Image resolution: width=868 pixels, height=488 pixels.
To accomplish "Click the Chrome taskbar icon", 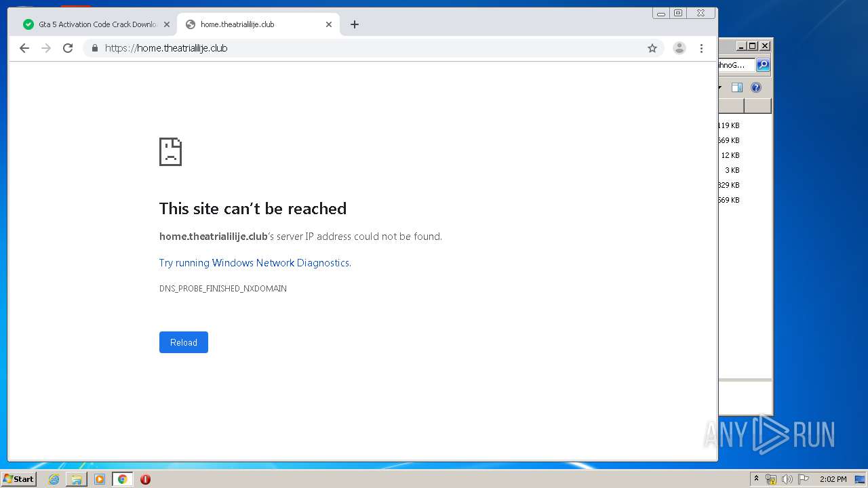I will point(122,479).
